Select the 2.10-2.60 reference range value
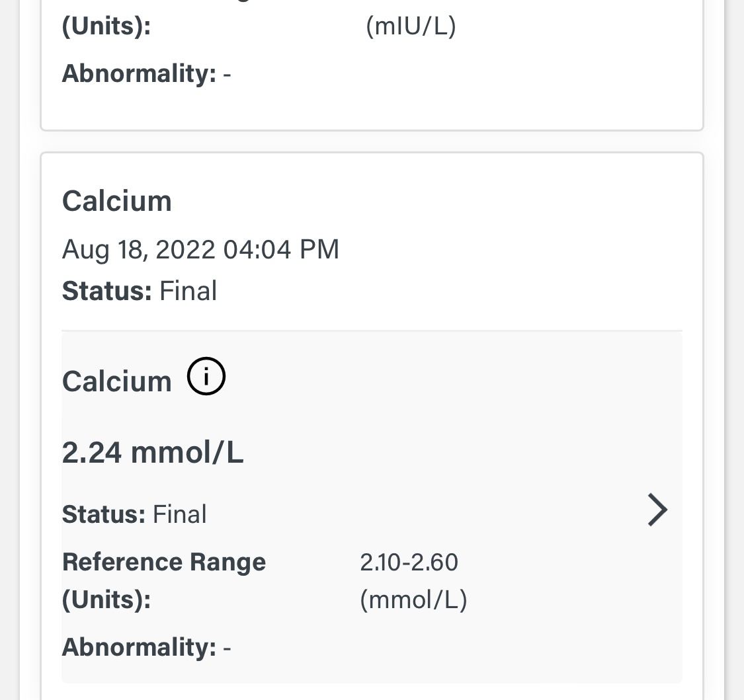The image size is (744, 700). point(409,562)
